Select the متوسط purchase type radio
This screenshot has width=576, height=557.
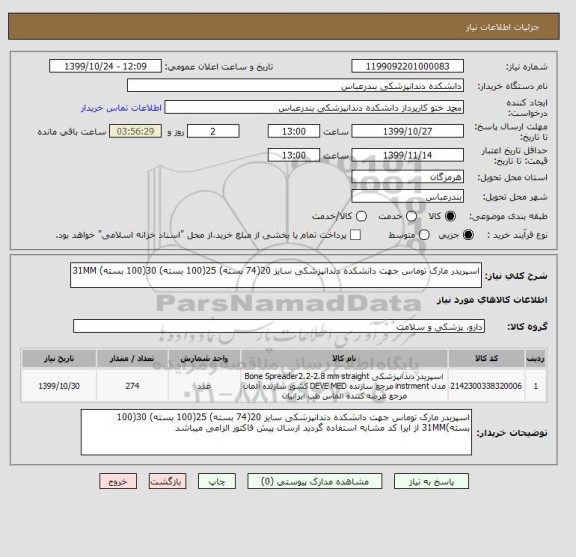424,235
